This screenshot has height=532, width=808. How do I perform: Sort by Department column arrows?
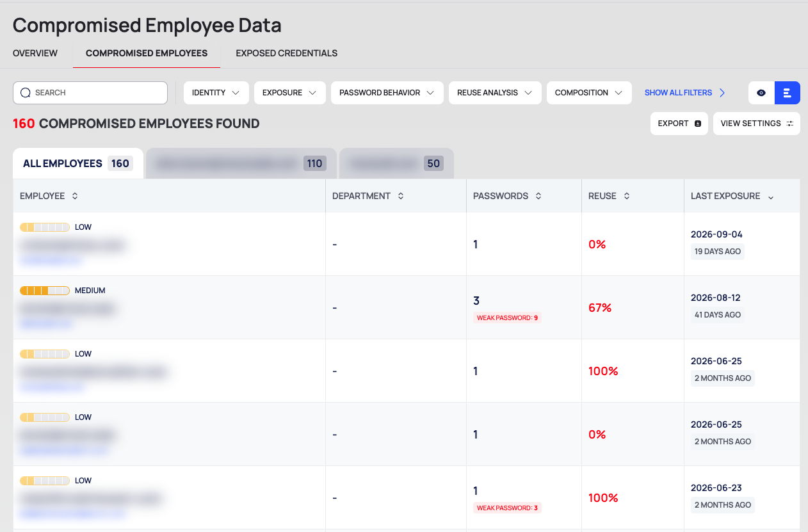(401, 196)
